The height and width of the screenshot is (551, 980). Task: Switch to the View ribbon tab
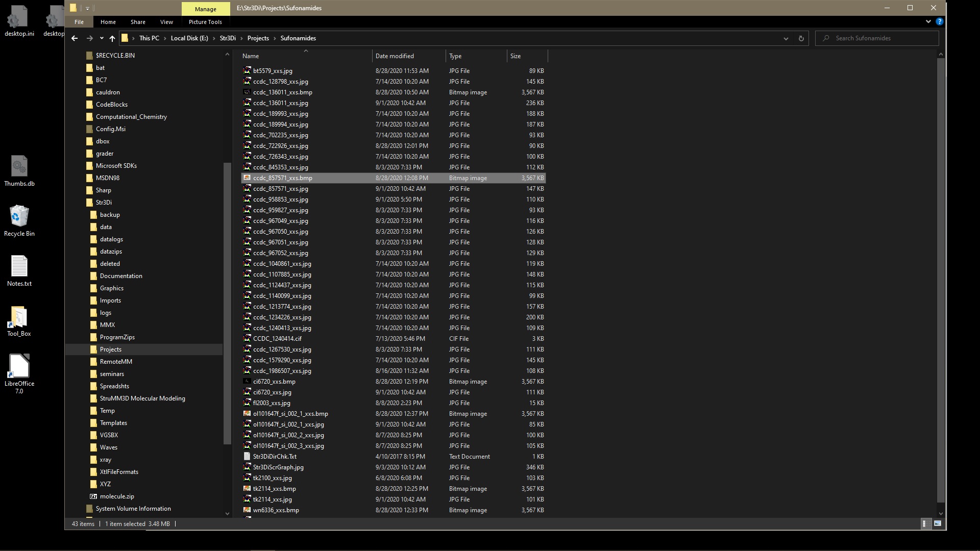(166, 22)
